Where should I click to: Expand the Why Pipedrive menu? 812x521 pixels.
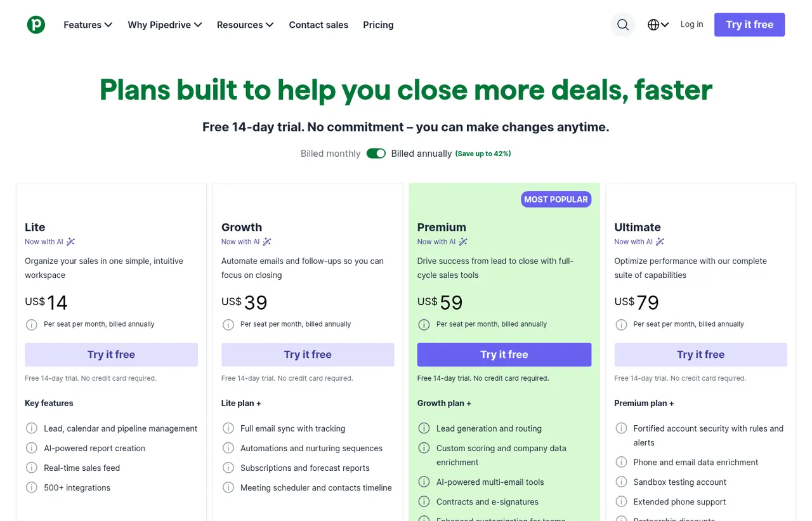[165, 25]
